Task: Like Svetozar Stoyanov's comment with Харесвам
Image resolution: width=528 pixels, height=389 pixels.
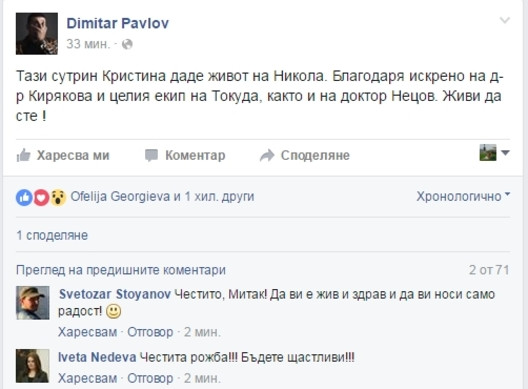Action: 88,332
